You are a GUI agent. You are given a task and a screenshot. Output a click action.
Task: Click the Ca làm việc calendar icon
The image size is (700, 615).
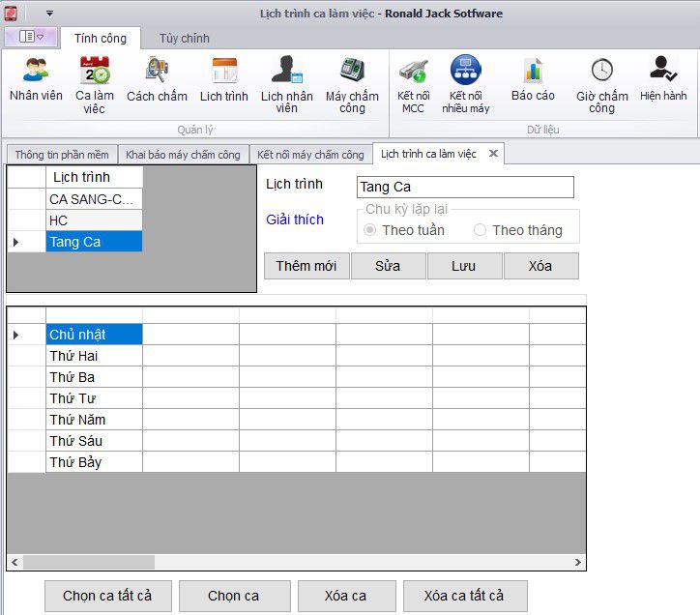point(95,72)
